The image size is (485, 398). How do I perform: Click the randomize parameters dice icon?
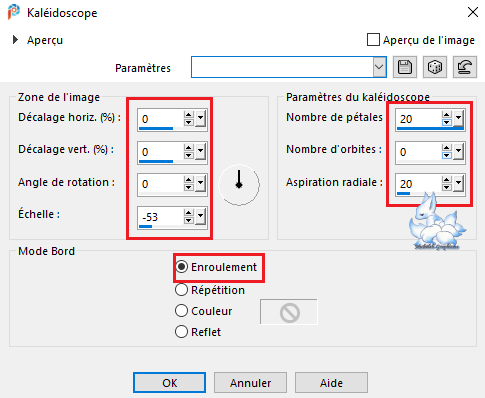[x=435, y=67]
